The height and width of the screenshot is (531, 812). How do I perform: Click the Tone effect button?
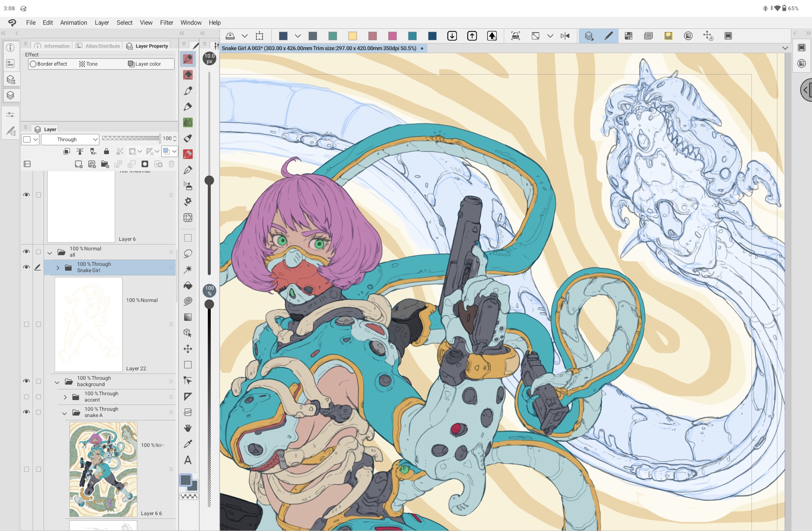pyautogui.click(x=88, y=64)
